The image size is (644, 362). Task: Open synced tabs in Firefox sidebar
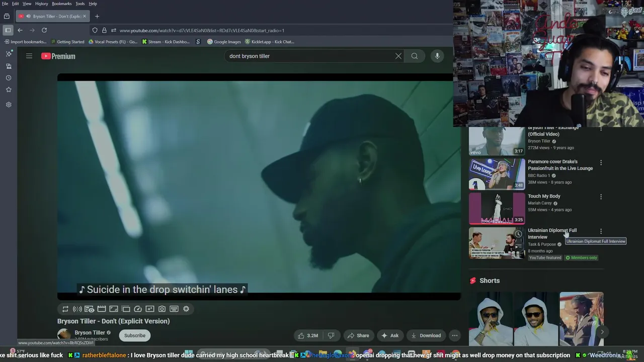tap(9, 66)
